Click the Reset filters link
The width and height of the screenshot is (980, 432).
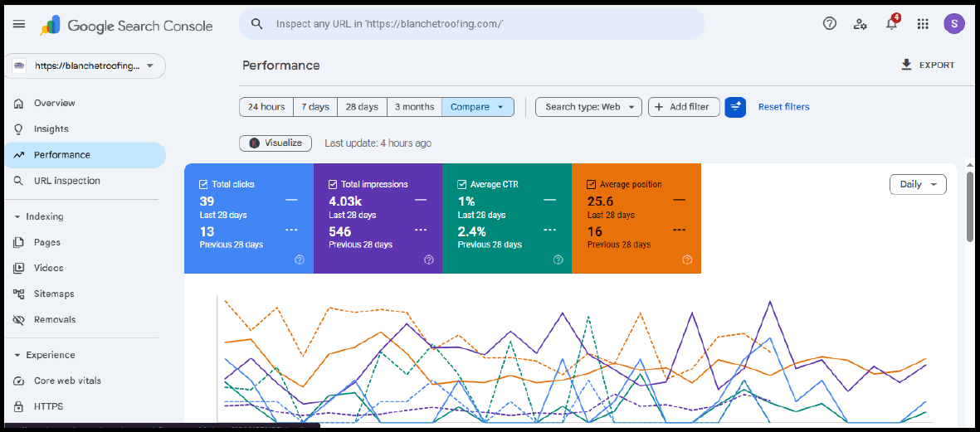[783, 107]
